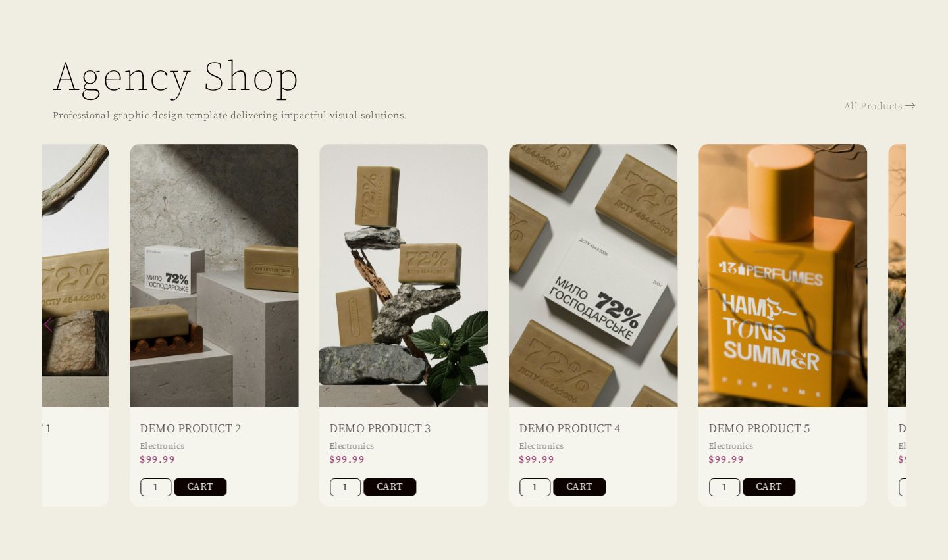View the stacked soap and stones image

click(x=404, y=276)
